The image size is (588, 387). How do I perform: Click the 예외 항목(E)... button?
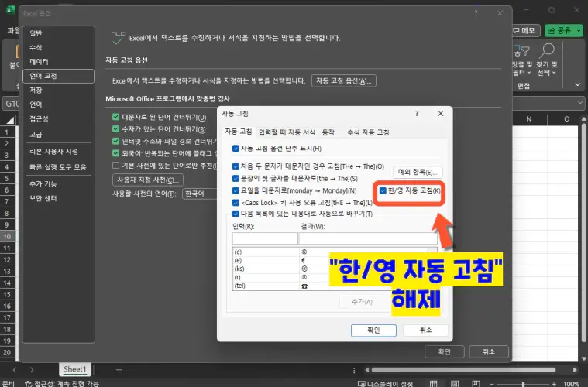[x=418, y=173]
